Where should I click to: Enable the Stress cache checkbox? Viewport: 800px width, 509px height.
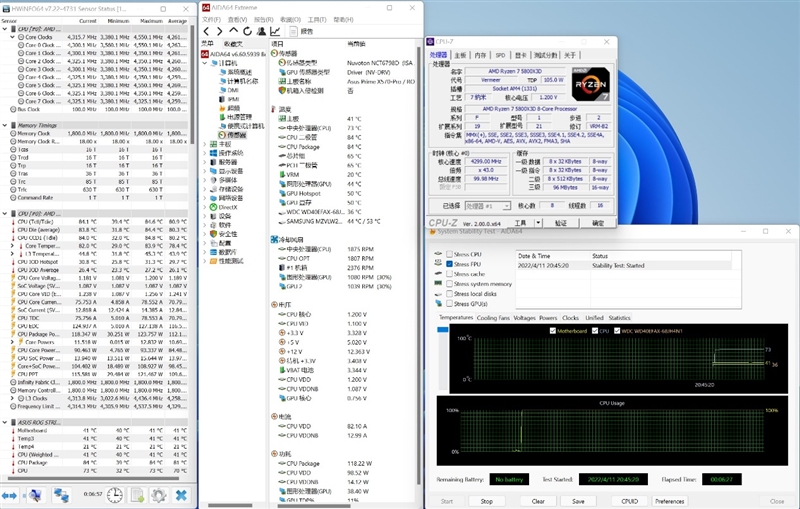point(449,274)
